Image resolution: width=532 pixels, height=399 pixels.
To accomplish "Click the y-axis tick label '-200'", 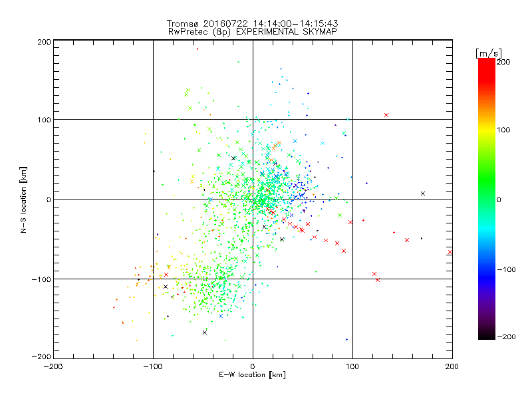I will tap(41, 356).
